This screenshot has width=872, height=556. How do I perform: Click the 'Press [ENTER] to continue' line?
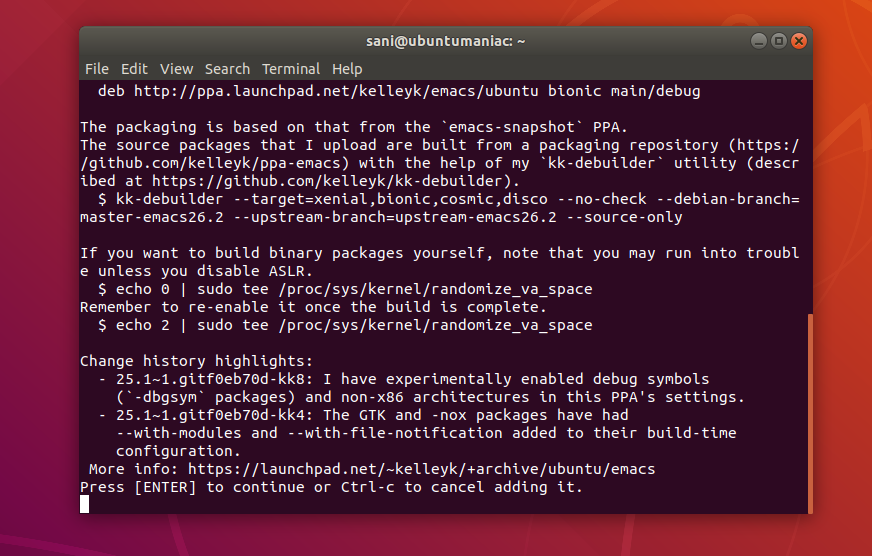click(331, 487)
